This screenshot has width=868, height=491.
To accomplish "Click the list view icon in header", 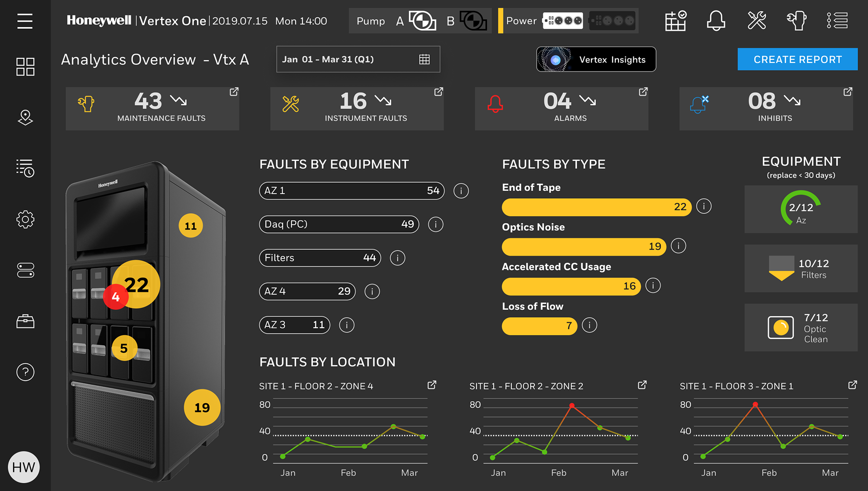I will [x=837, y=21].
